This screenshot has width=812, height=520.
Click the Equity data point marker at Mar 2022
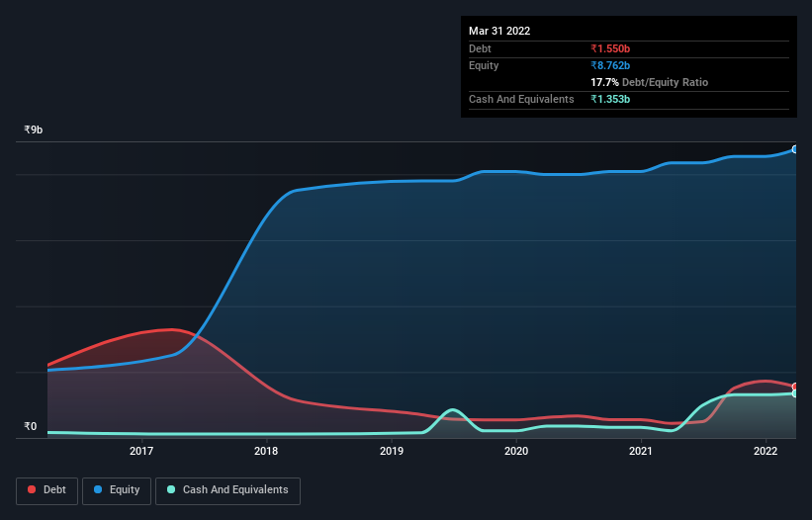(795, 149)
